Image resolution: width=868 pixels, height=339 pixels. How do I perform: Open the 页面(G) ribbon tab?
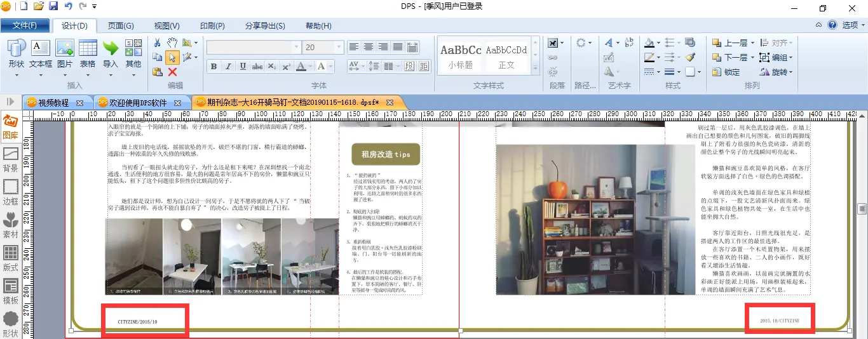[x=120, y=26]
